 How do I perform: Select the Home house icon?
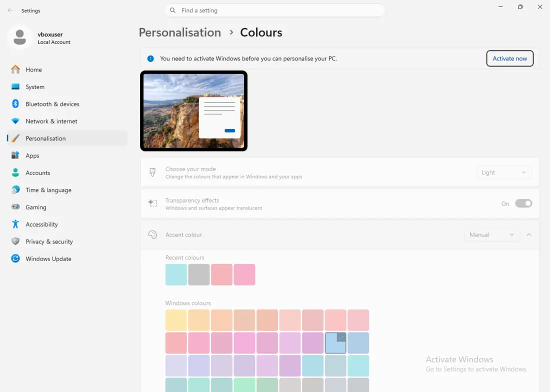[x=15, y=69]
